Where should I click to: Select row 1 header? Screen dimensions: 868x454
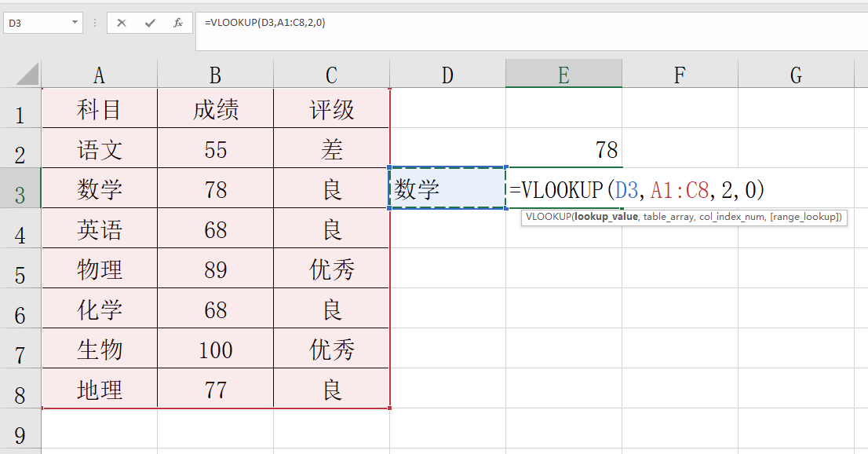pyautogui.click(x=20, y=108)
